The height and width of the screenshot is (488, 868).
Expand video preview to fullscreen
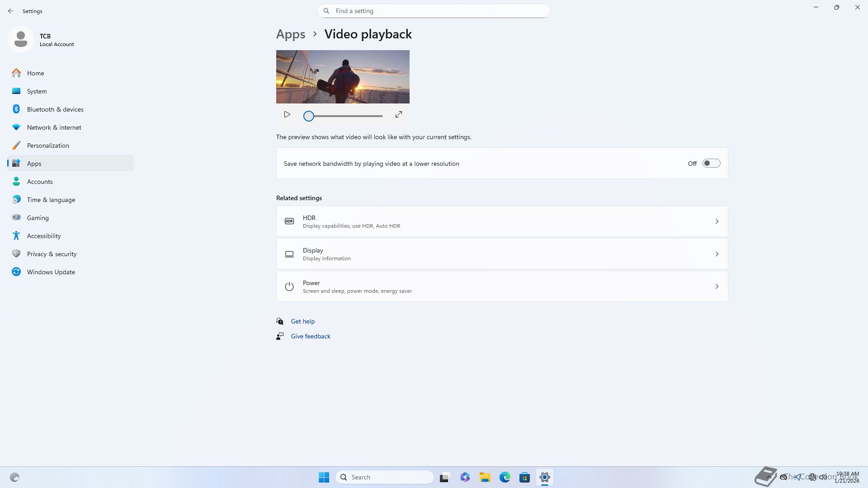point(398,115)
